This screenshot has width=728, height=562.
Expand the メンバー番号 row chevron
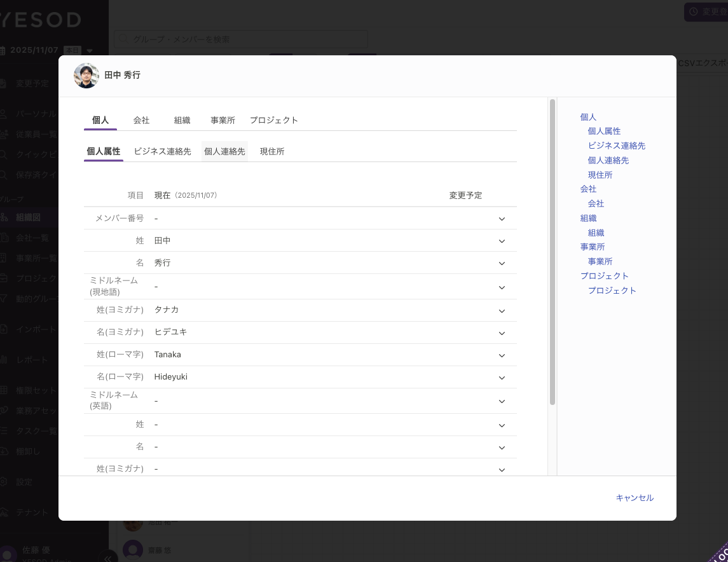click(502, 219)
